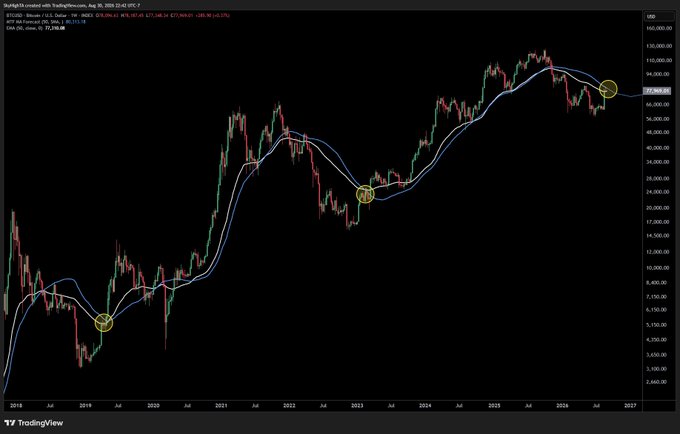This screenshot has height=434, width=680.
Task: Click the 56,000.00 price axis label
Action: tap(658, 119)
